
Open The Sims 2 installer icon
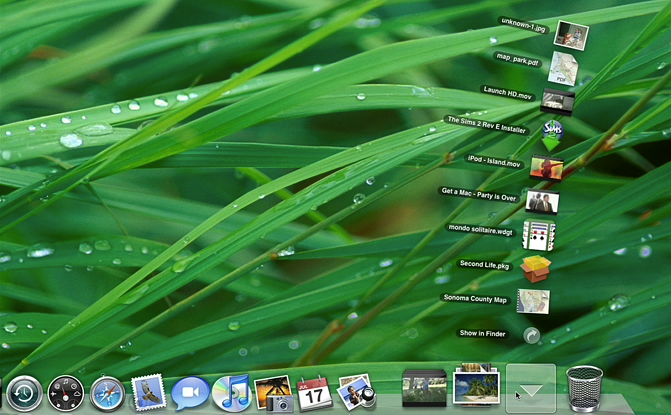[552, 136]
